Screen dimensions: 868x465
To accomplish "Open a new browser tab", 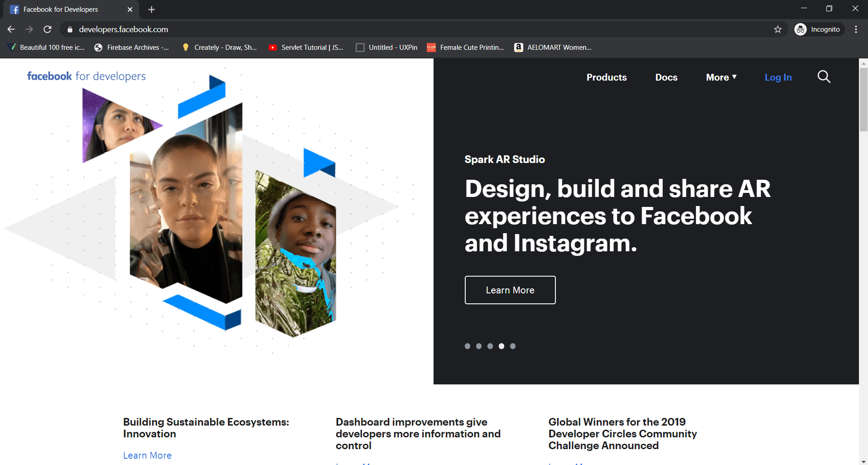I will pos(151,10).
